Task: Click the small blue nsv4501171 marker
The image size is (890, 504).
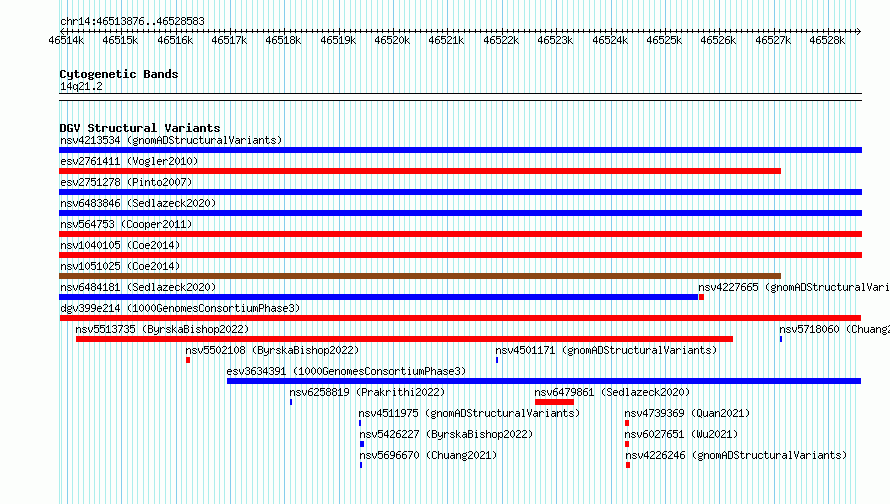Action: (x=497, y=360)
